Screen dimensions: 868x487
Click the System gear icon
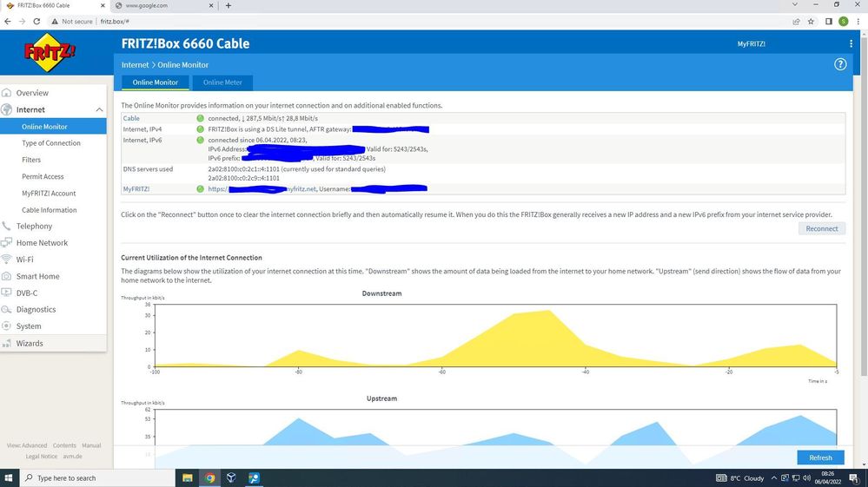coord(7,326)
